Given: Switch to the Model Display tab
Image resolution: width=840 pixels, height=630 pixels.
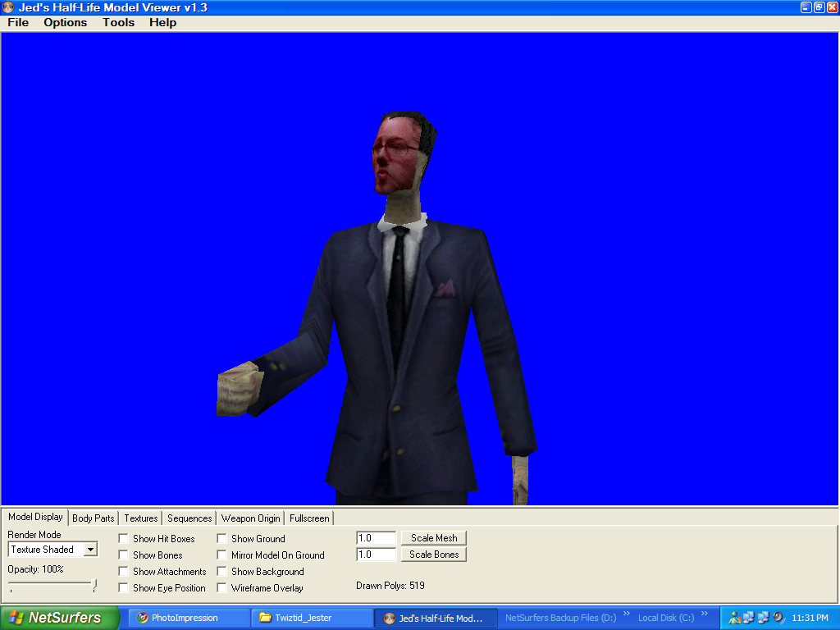Looking at the screenshot, I should 35,517.
